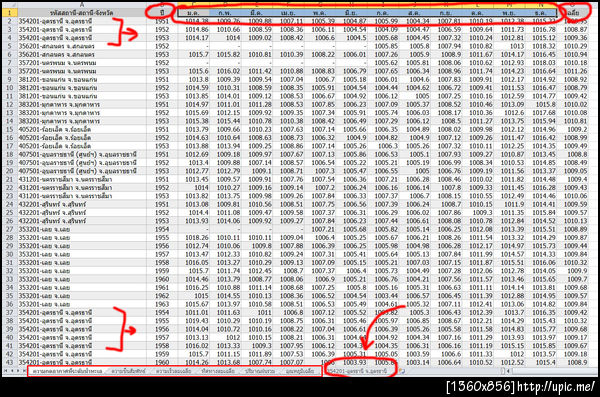
Task: Switch to the ปริมาณฝนรวม sheet tab
Action: (x=260, y=371)
